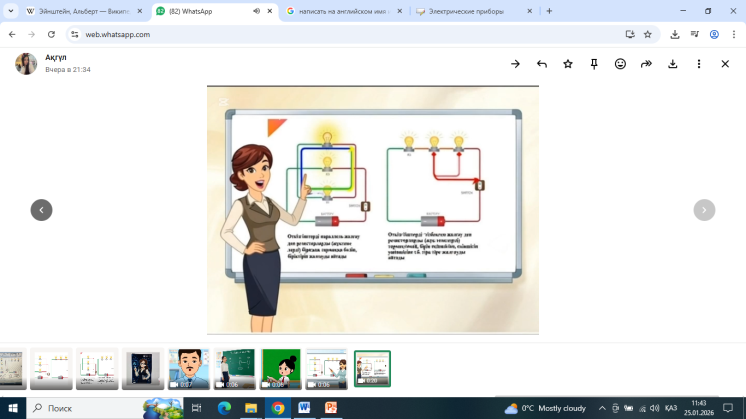
Task: Select the girl on green background thumbnail
Action: click(x=280, y=369)
